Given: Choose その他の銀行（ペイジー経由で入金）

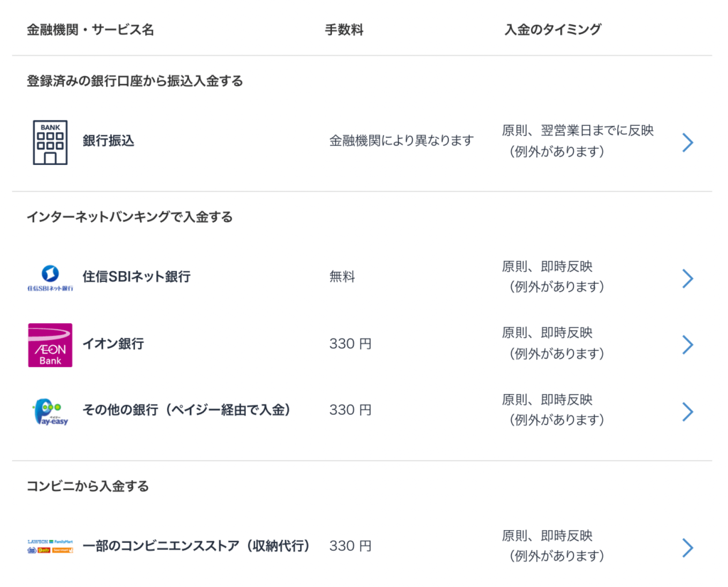Looking at the screenshot, I should coord(186,410).
